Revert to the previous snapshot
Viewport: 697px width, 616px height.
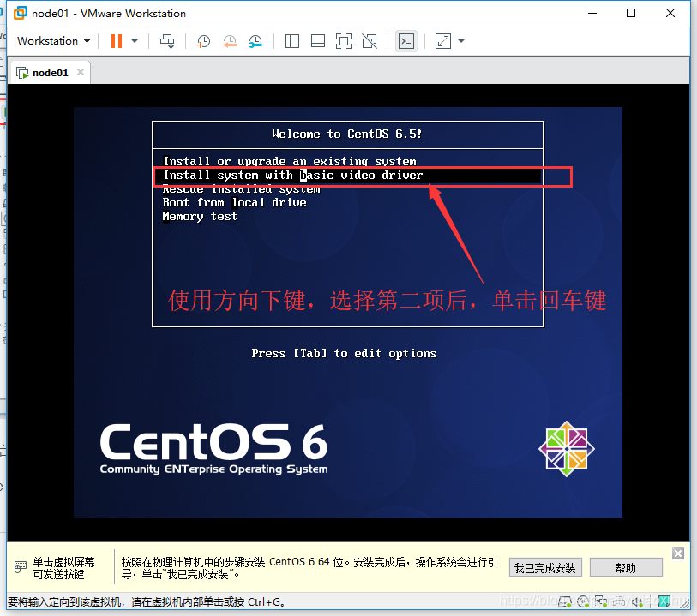[x=230, y=41]
